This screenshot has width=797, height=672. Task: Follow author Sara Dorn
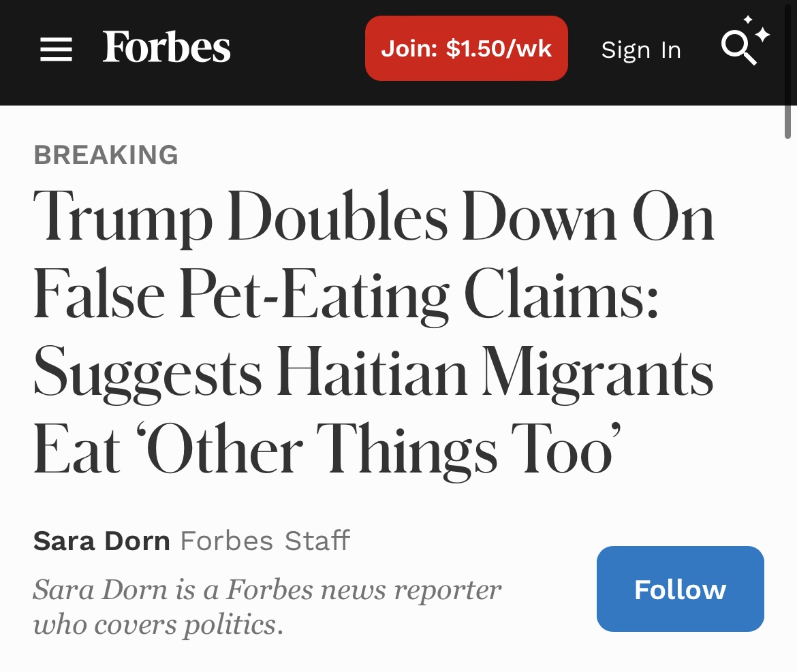[x=680, y=589]
